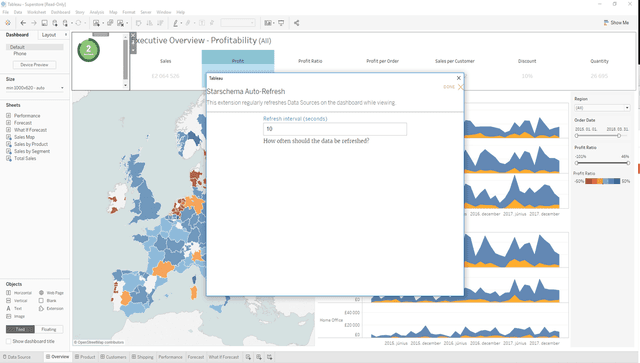Click the New Worksheet toolbar icon
This screenshot has width=640, height=363.
(96, 23)
